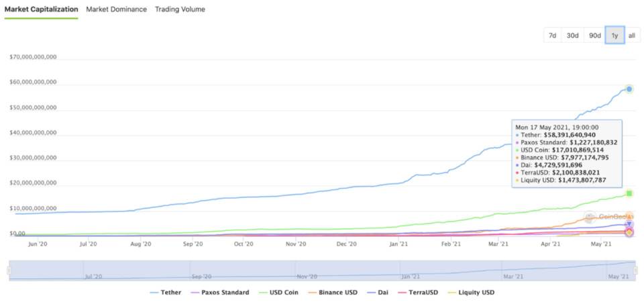Click the 1y range button

tap(614, 36)
